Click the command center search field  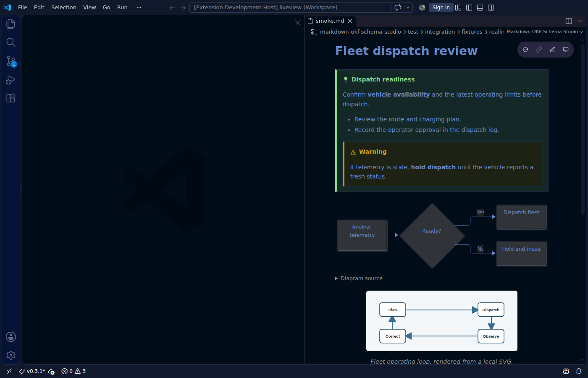(x=290, y=8)
